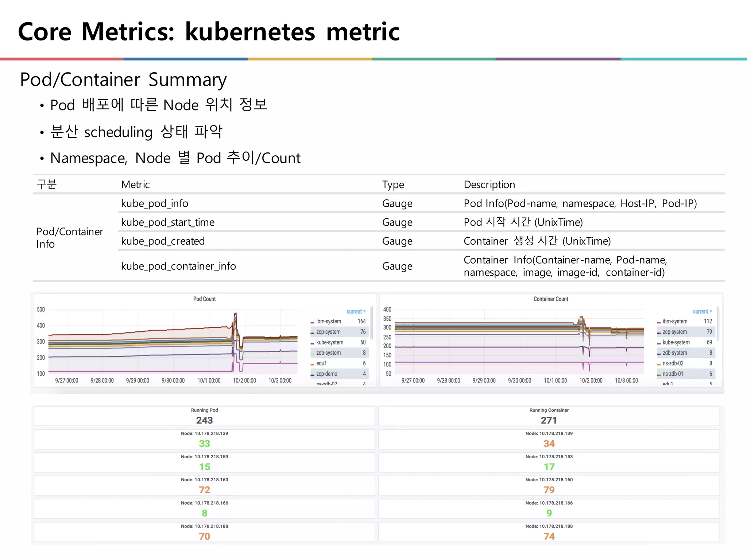Click ns-zdb-01 legend entry in Container Count
This screenshot has width=747, height=560.
(x=673, y=374)
